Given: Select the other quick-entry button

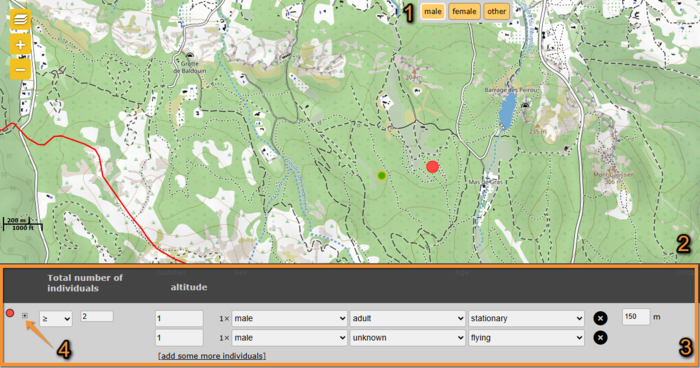Looking at the screenshot, I should coord(496,12).
